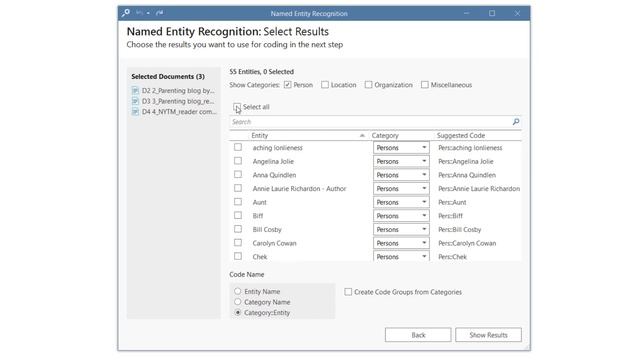Viewport: 640px width, 360px height.
Task: Open category dropdown for Chek
Action: (401, 256)
